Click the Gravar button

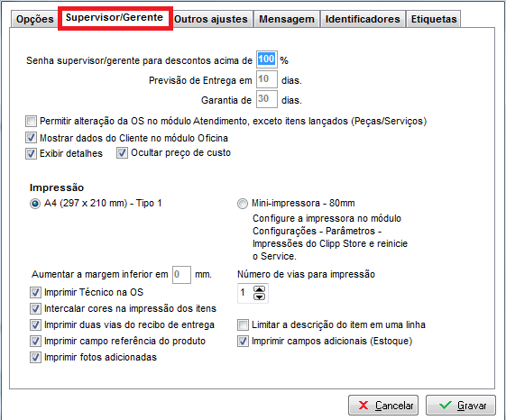coord(461,406)
